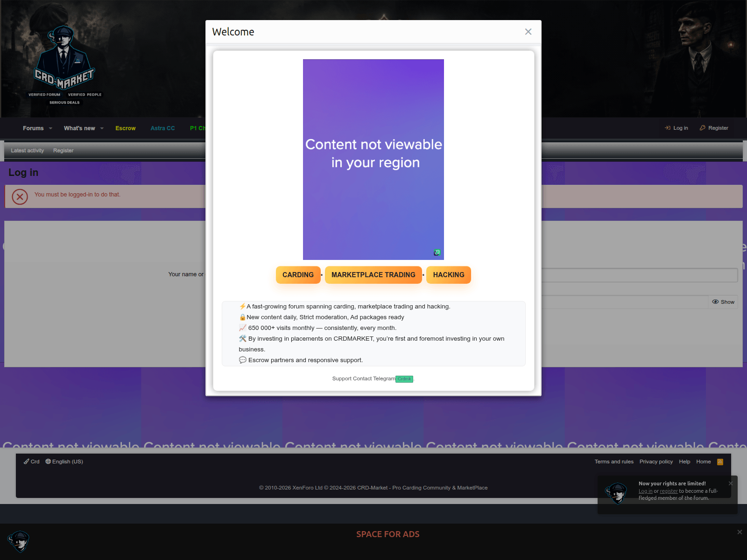This screenshot has height=560, width=747.
Task: Click the CARDING badge in the dialog
Action: [x=298, y=275]
